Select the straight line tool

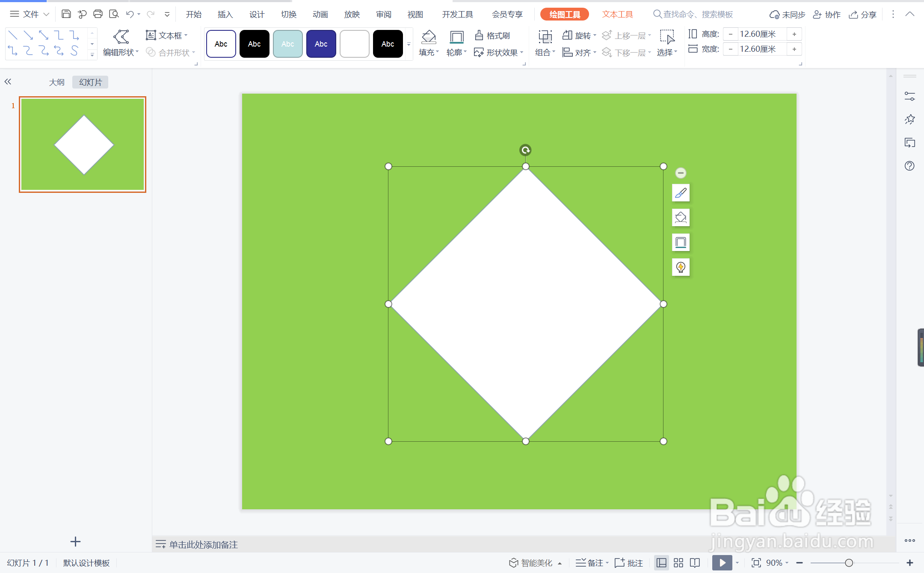[13, 35]
